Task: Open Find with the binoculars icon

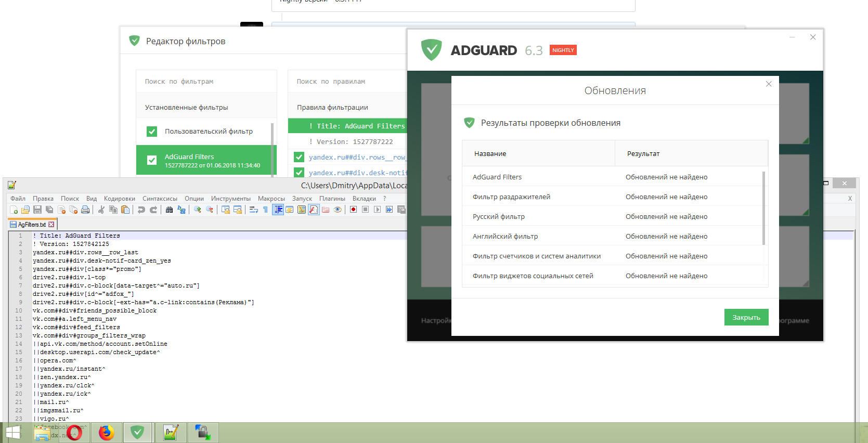Action: [169, 210]
